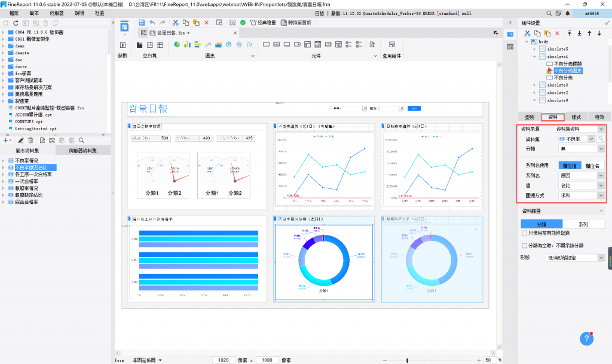Click the move-to-top arrow in component panel

tap(570, 33)
